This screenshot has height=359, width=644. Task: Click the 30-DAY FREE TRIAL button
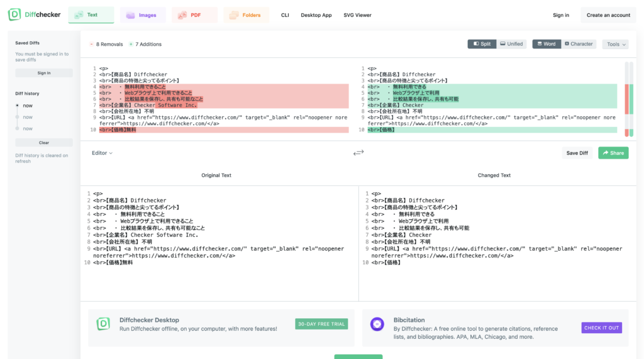(321, 324)
